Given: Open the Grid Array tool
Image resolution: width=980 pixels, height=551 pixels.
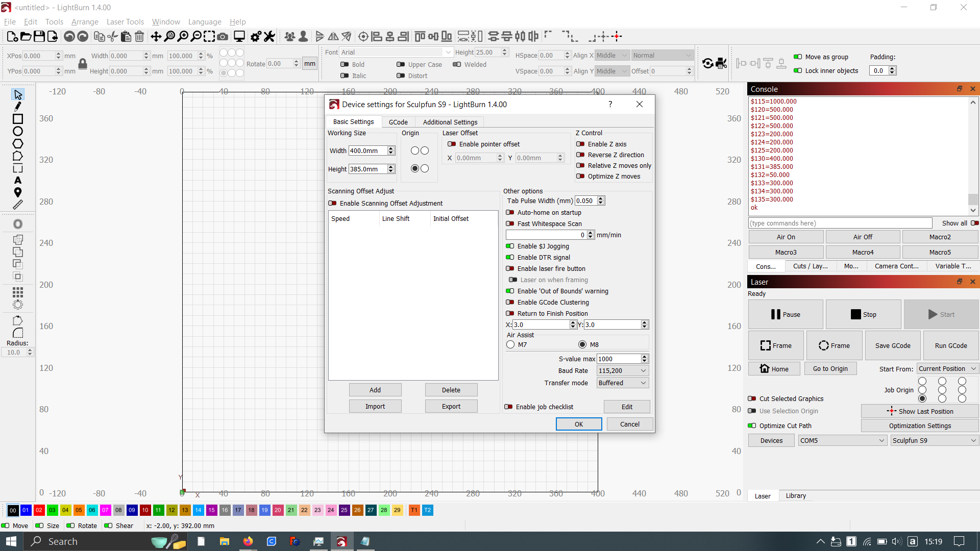Looking at the screenshot, I should coord(18,292).
